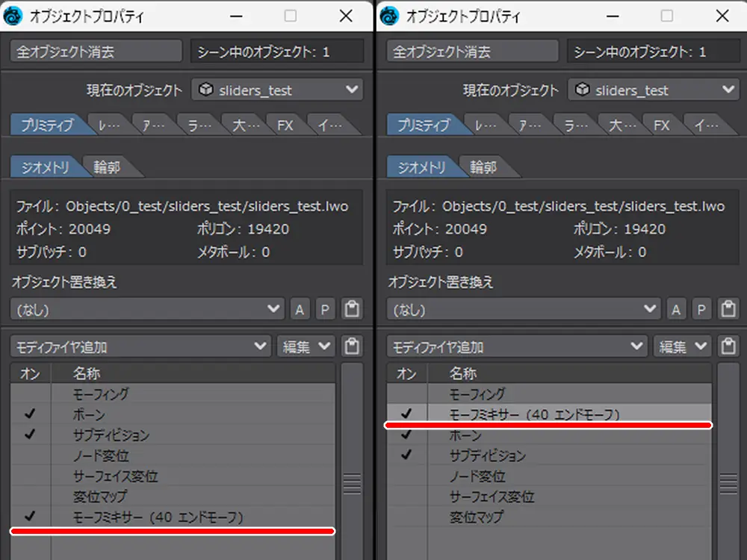Click 全オブジェクト消去 button in right window
The width and height of the screenshot is (747, 560).
tap(473, 52)
